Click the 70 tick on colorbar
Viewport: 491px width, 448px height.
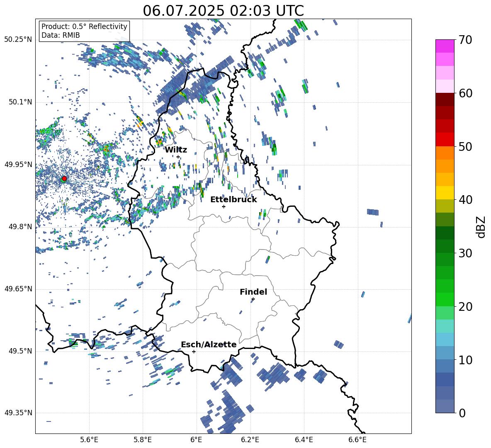point(465,40)
